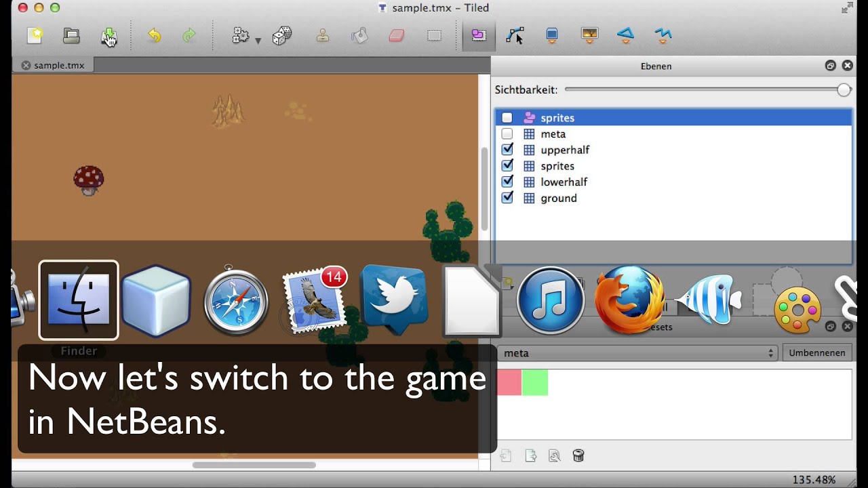Switch to Finder in app switcher
Viewport: 868px width, 488px height.
tap(79, 300)
